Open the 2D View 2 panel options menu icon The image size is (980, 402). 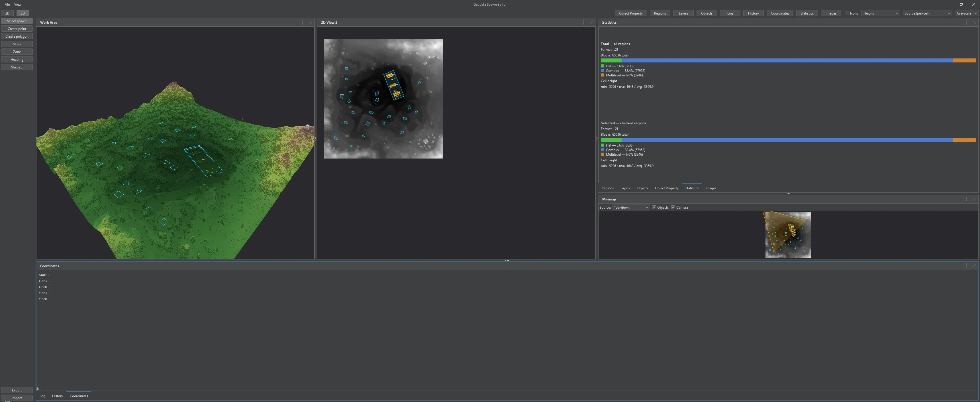pyautogui.click(x=584, y=23)
